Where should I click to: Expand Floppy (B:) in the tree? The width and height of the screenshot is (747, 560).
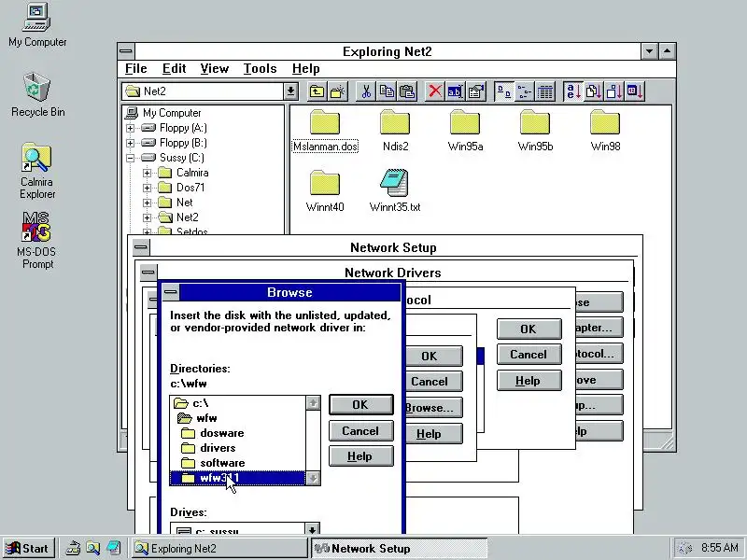pyautogui.click(x=130, y=143)
